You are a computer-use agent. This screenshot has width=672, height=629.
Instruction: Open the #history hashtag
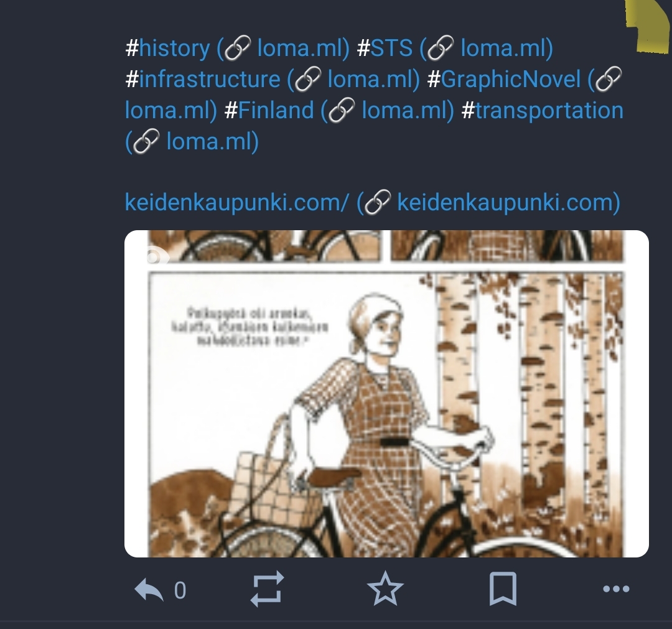click(167, 48)
